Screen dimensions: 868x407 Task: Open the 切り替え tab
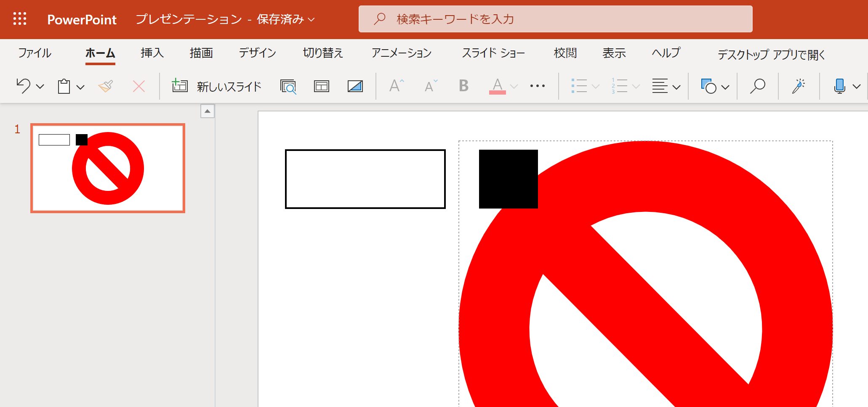(x=323, y=53)
